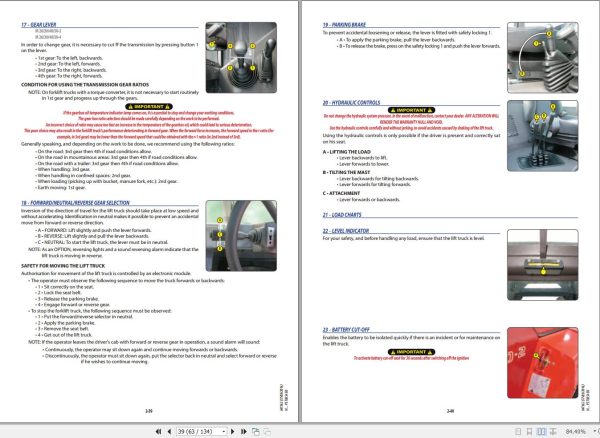The image size is (600, 438).
Task: Click the next view icon
Action: (x=267, y=432)
